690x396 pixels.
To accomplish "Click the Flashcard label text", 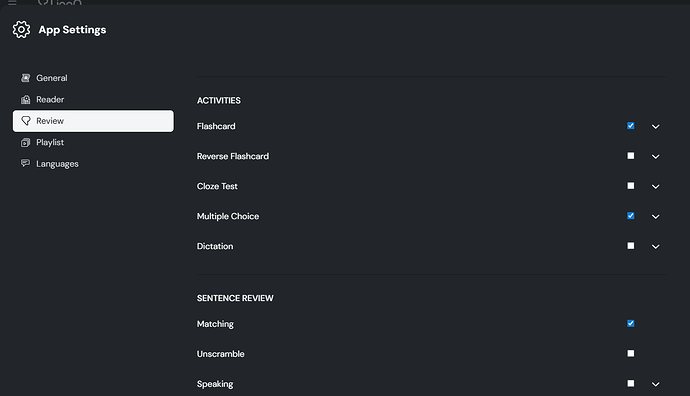I will (216, 126).
